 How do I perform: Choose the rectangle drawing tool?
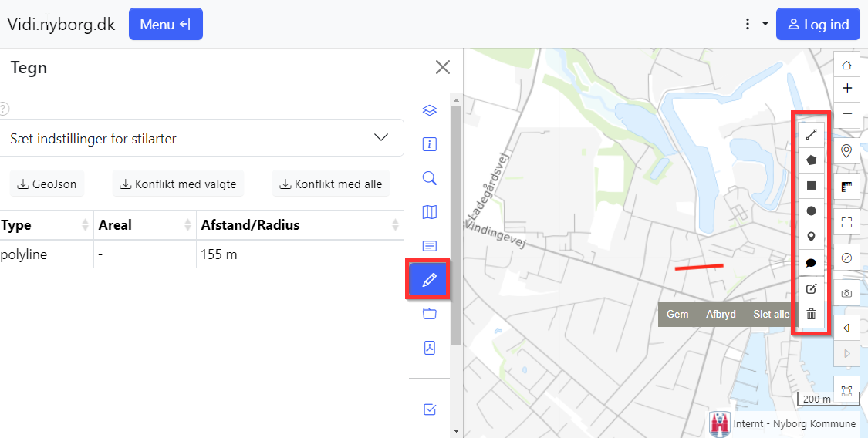[x=811, y=186]
